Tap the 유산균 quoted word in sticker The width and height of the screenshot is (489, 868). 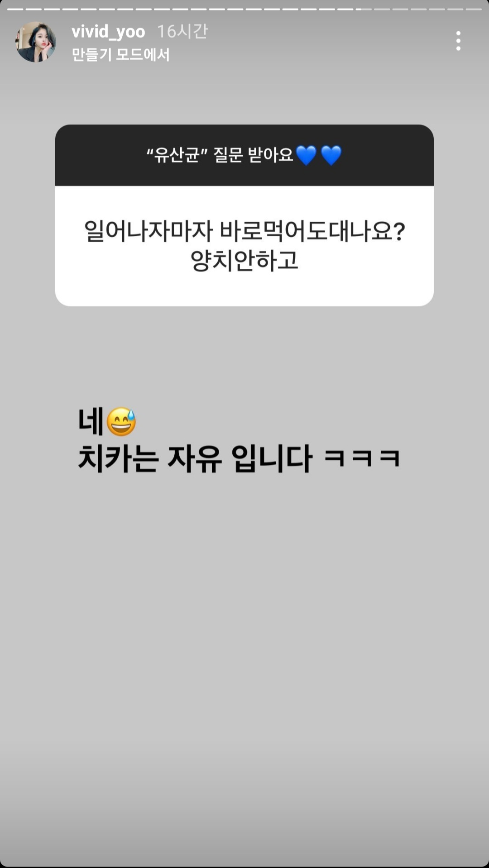[x=177, y=155]
